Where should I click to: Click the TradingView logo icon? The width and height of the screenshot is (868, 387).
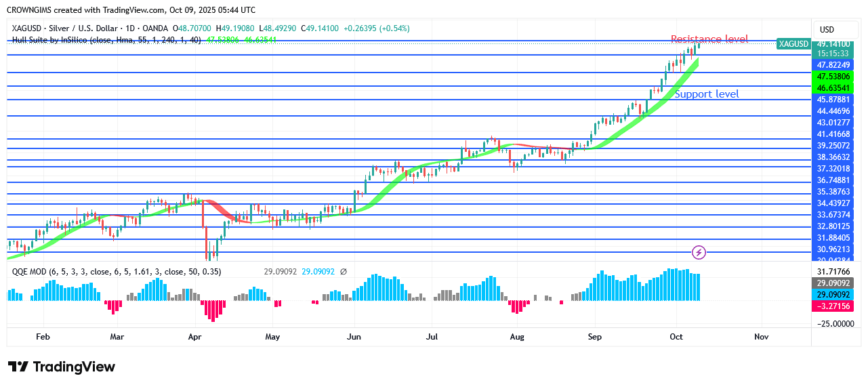pyautogui.click(x=18, y=367)
